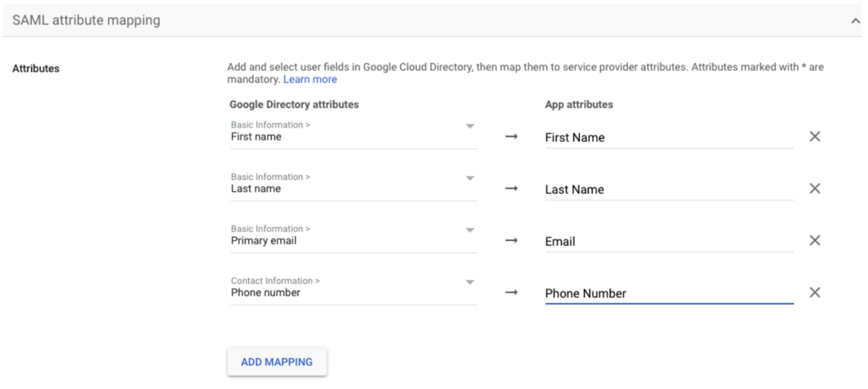Open the Learn more link
868x389 pixels.
tap(309, 79)
